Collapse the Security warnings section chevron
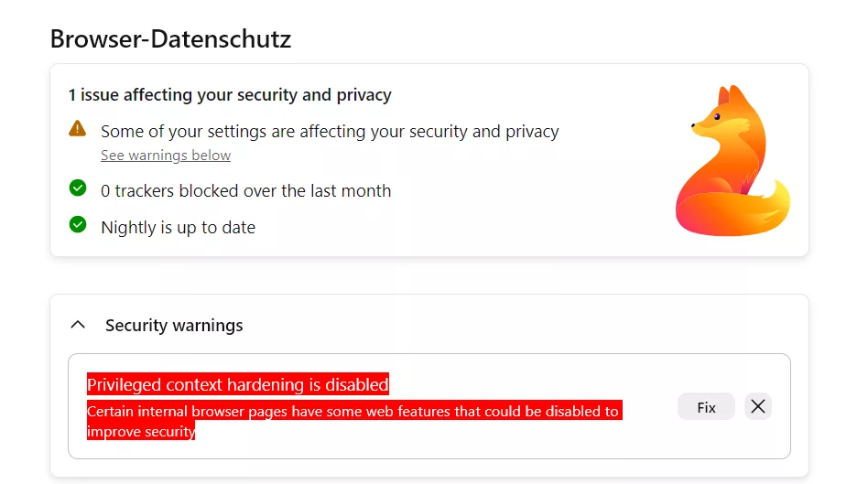This screenshot has width=868, height=484. (78, 325)
